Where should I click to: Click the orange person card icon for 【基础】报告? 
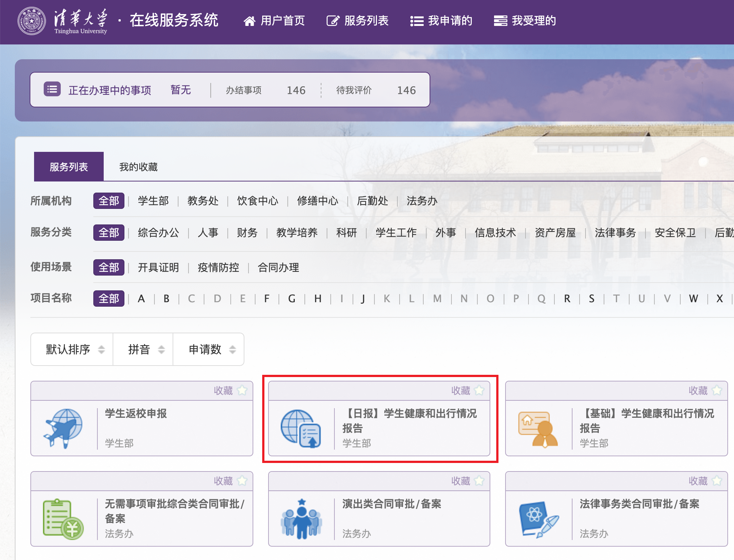coord(538,429)
